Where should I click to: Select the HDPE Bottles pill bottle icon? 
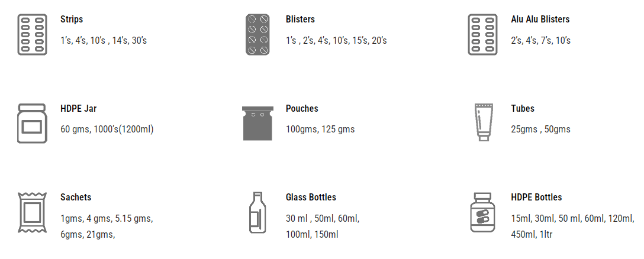pos(483,212)
